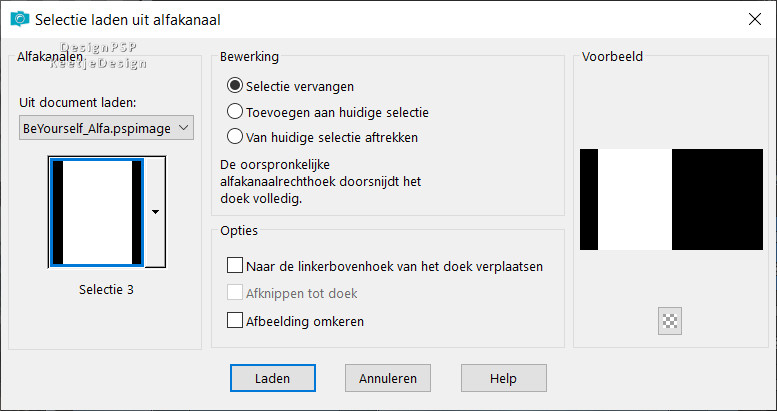Choose 'Toevoegen aan huidige selectie' option

[236, 112]
